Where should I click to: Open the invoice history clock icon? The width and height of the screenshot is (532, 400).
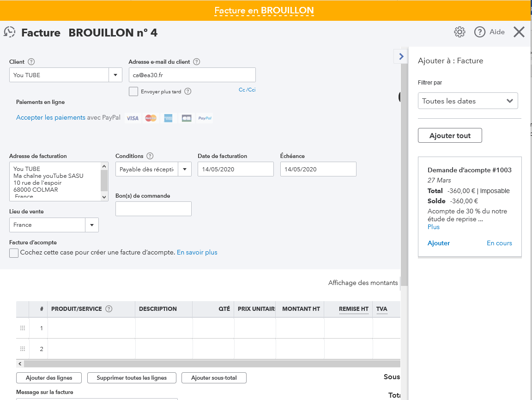coord(9,32)
